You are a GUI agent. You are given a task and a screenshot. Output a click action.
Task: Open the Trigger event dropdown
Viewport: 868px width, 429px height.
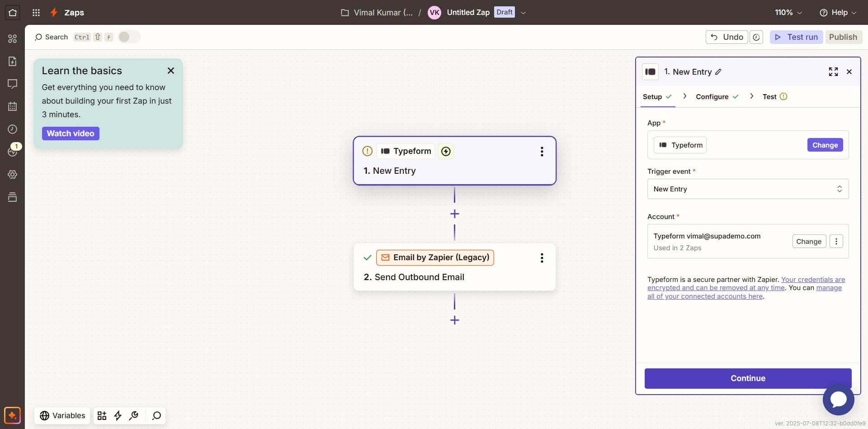[x=747, y=189]
